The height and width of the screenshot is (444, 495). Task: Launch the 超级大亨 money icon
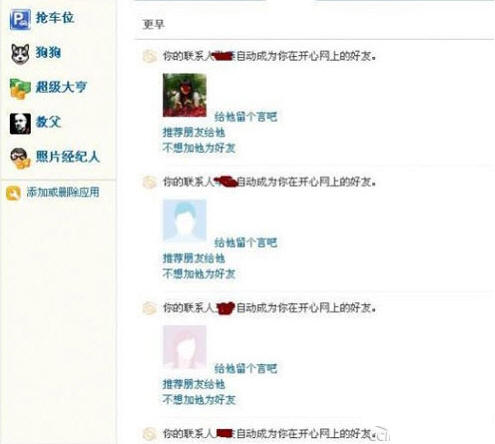[20, 89]
